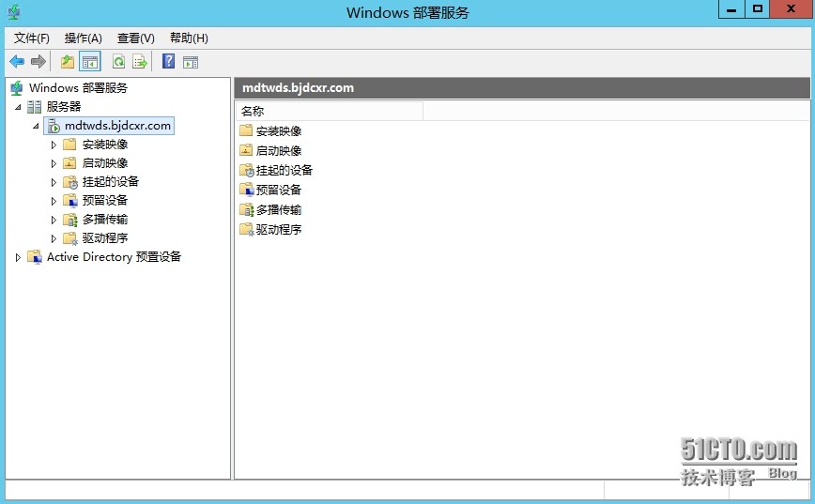
Task: Select 挂起的设备 text in the right pane
Action: pos(284,171)
